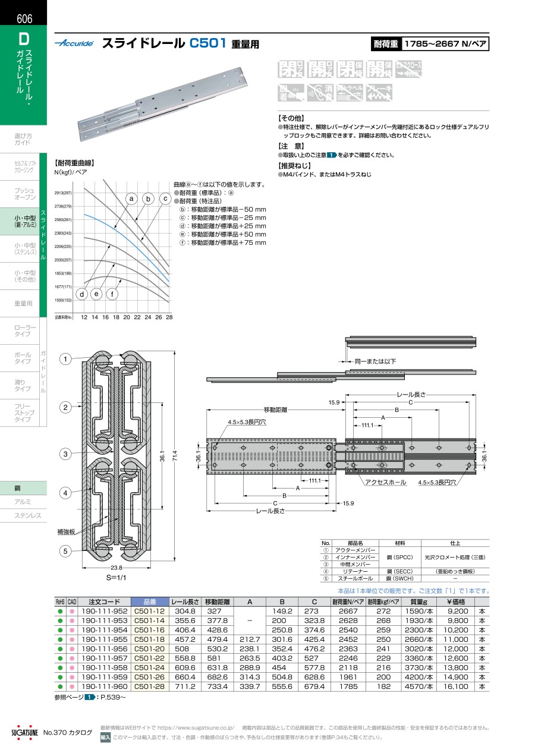Click pink CAD dot for 190-111-955
The image size is (535, 756).
click(72, 640)
